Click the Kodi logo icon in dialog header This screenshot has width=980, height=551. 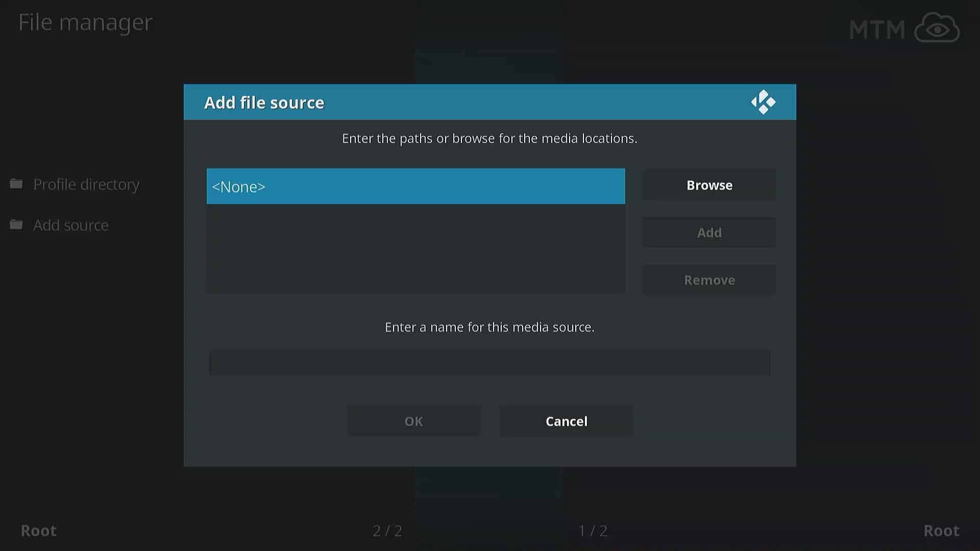coord(762,102)
